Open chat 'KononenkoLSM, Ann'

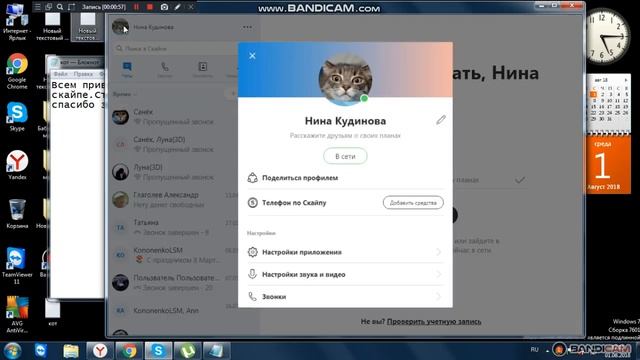[x=175, y=310]
